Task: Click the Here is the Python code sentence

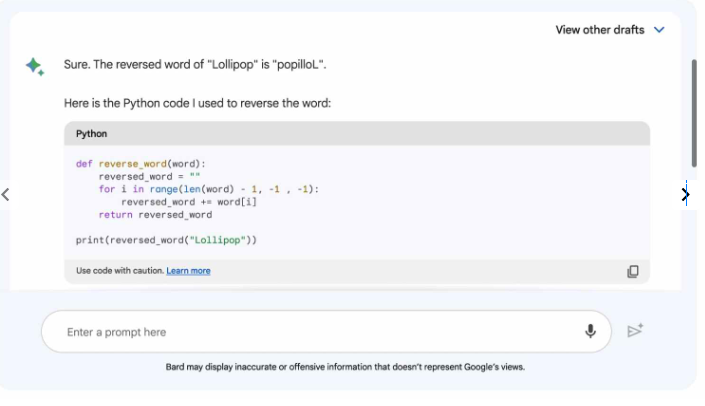Action: pos(196,103)
